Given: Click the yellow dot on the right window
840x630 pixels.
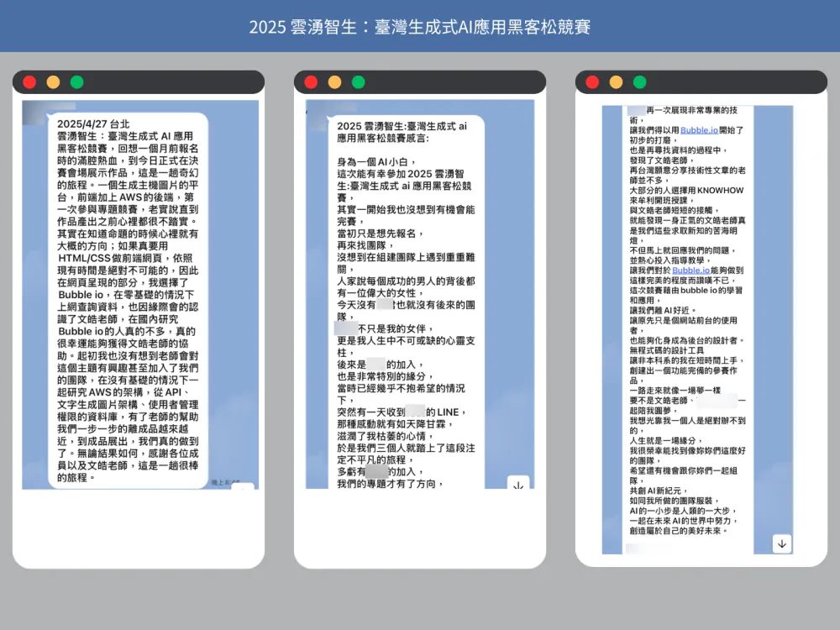Looking at the screenshot, I should [x=616, y=82].
